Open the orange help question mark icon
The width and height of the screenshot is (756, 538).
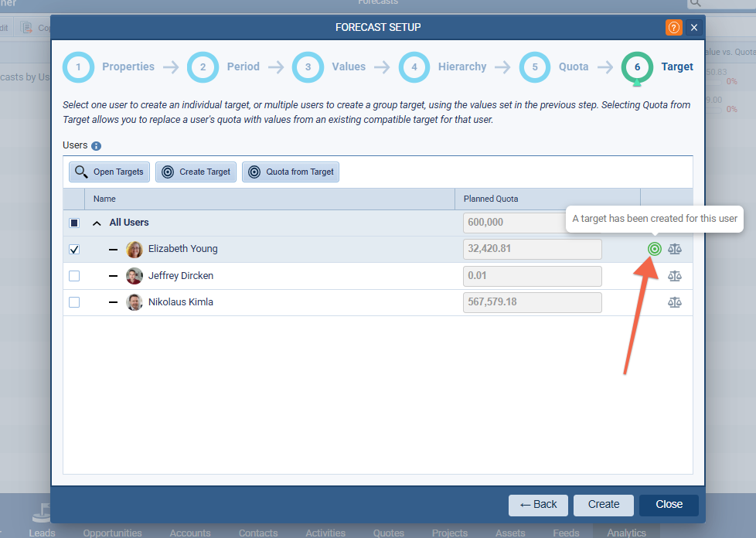coord(673,28)
